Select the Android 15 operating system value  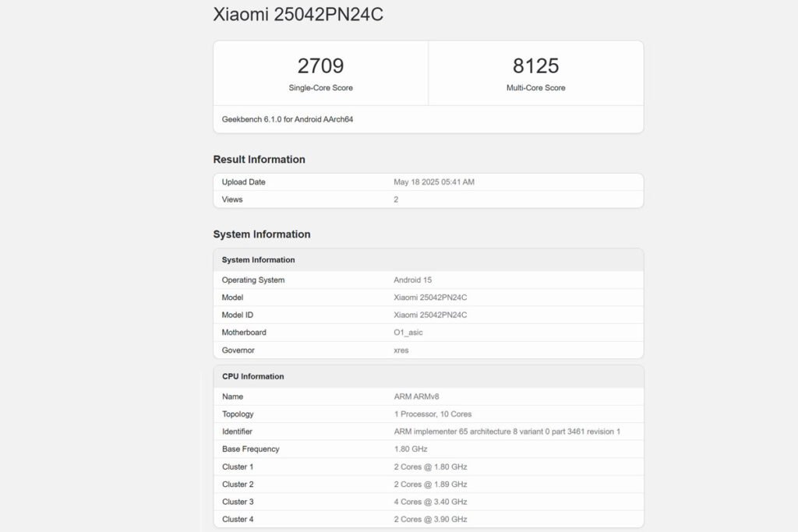tap(413, 280)
